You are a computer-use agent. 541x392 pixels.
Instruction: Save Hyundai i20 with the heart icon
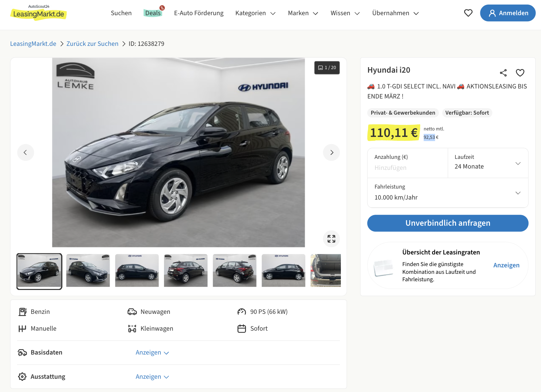tap(520, 73)
